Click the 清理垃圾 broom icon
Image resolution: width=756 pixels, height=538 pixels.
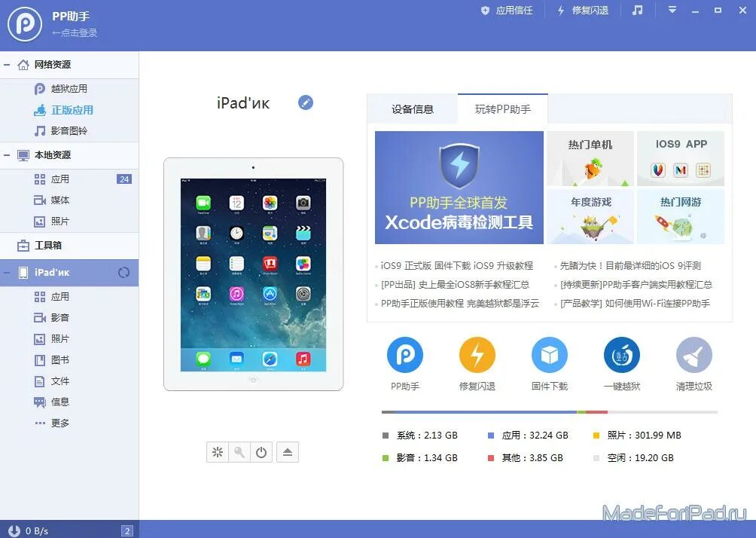pyautogui.click(x=694, y=355)
